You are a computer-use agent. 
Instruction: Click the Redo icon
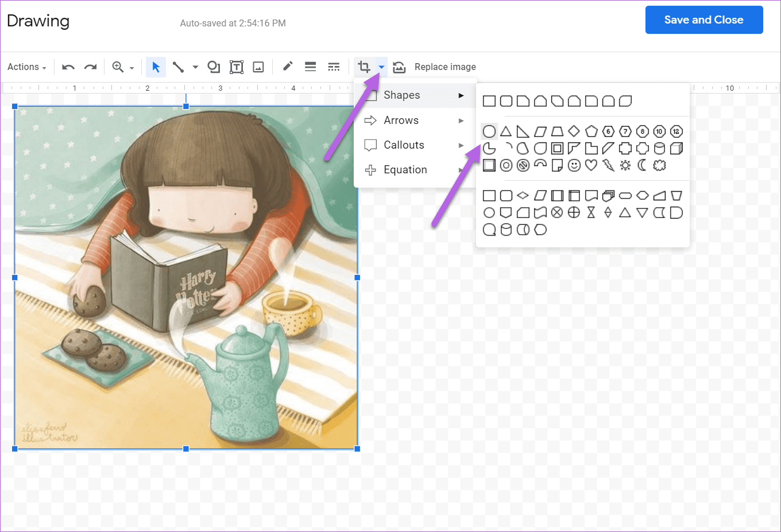(90, 67)
